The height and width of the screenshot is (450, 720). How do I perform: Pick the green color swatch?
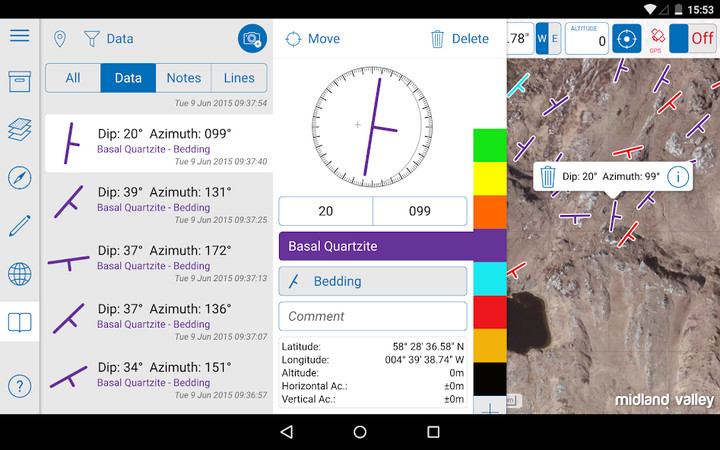(x=490, y=145)
